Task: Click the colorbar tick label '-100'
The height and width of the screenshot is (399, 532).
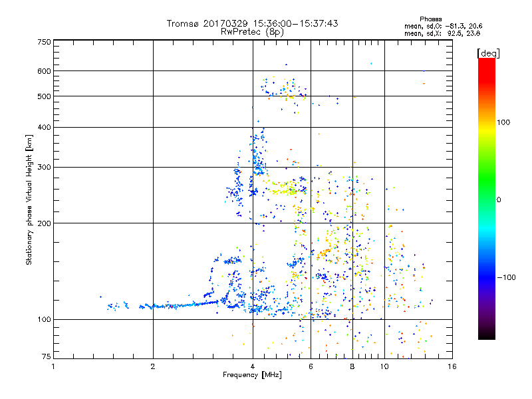Action: (506, 277)
